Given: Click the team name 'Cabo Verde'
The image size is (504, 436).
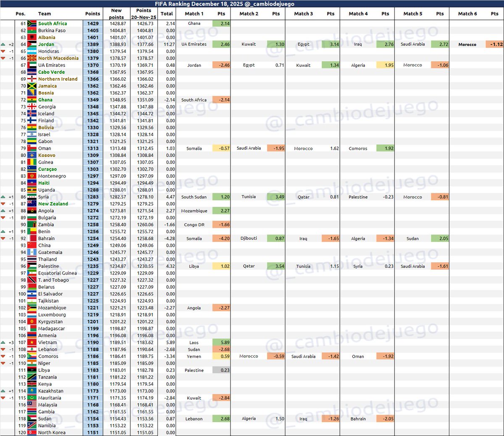Looking at the screenshot, I should 51,72.
